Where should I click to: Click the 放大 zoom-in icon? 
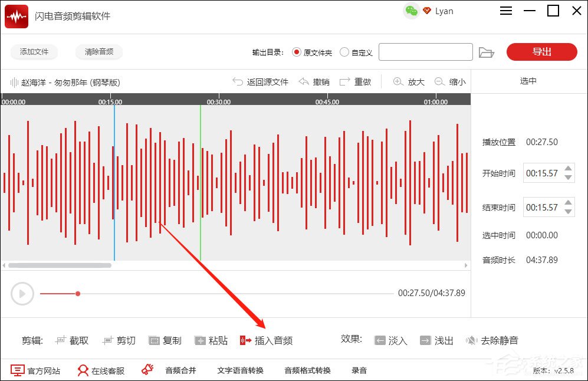(408, 82)
